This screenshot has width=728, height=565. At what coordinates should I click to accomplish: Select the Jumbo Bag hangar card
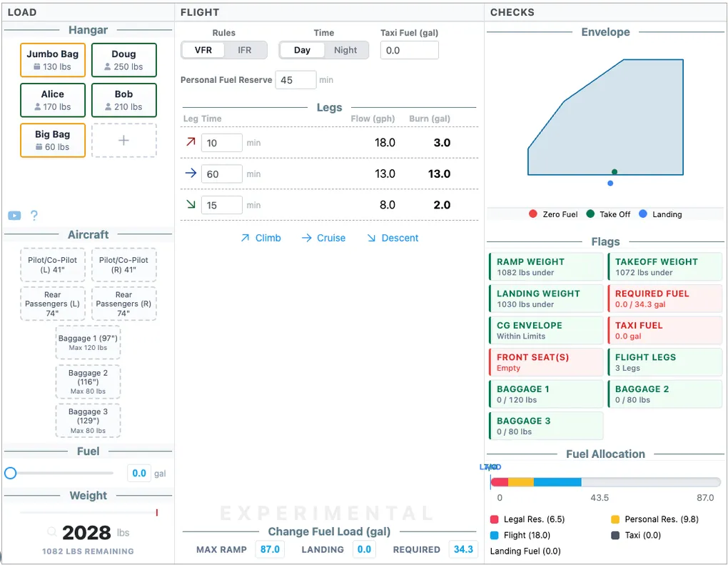point(53,60)
